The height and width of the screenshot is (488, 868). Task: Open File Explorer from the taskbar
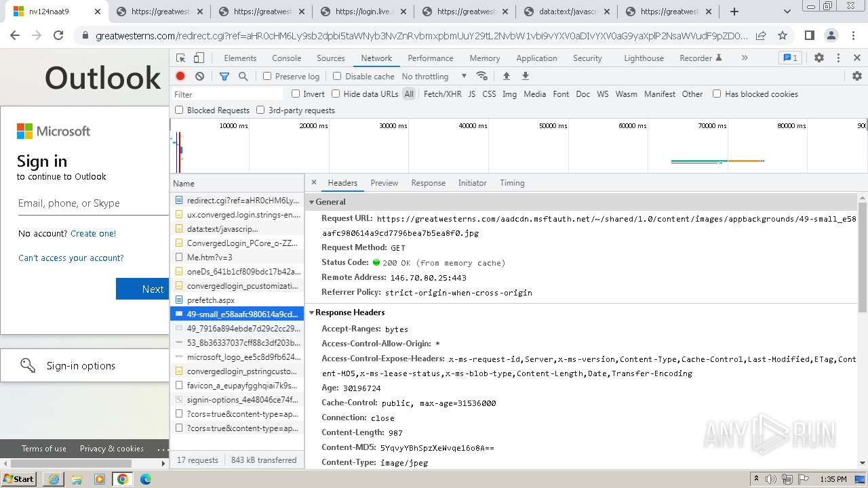77,479
